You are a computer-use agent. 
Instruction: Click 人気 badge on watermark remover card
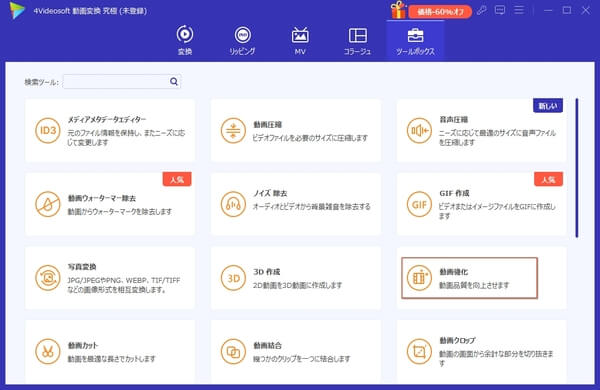coord(177,179)
